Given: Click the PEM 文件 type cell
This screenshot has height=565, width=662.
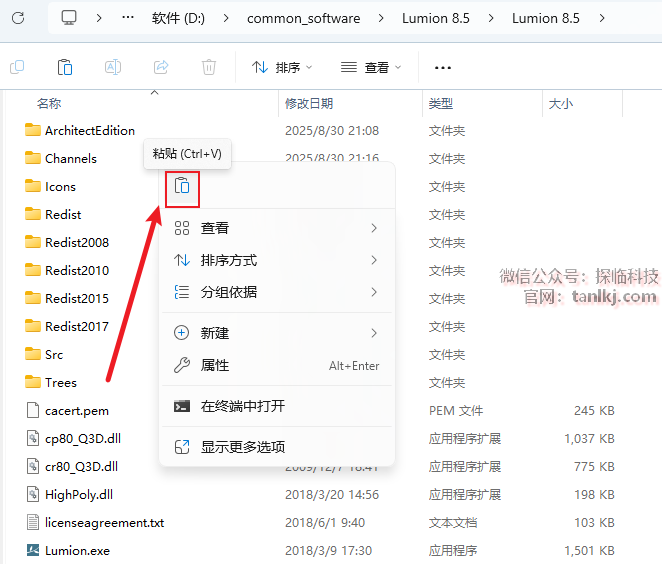Looking at the screenshot, I should point(456,410).
